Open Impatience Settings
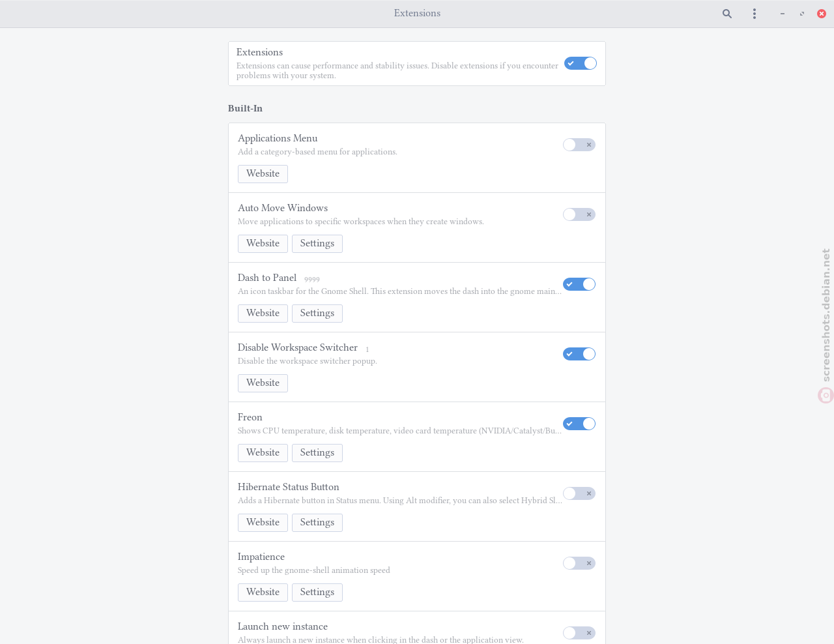Image resolution: width=834 pixels, height=644 pixels. (317, 593)
